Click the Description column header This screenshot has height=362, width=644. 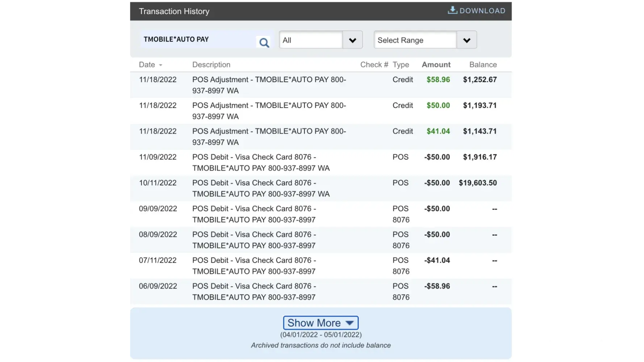tap(211, 65)
